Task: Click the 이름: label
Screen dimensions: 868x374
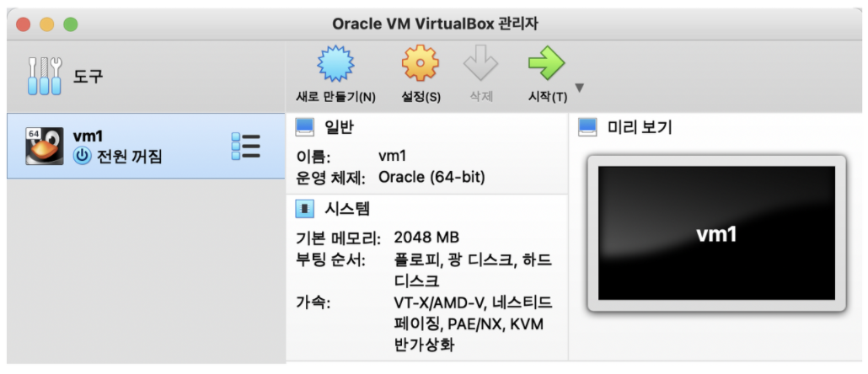Action: click(313, 158)
